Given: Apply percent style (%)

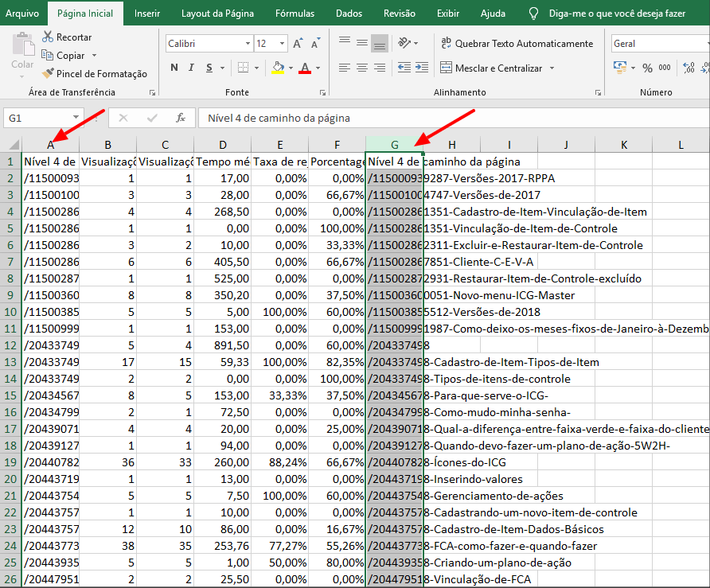Looking at the screenshot, I should [x=647, y=68].
